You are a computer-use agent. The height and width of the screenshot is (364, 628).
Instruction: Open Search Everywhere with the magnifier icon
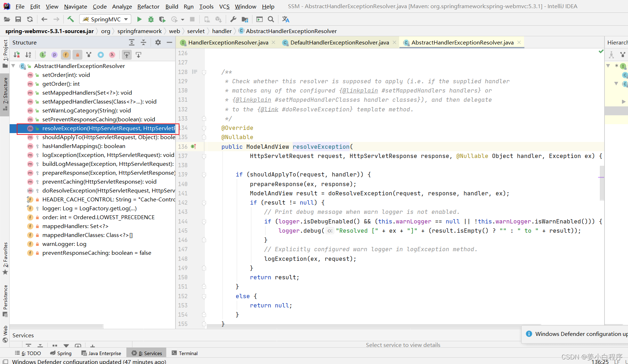pos(271,19)
